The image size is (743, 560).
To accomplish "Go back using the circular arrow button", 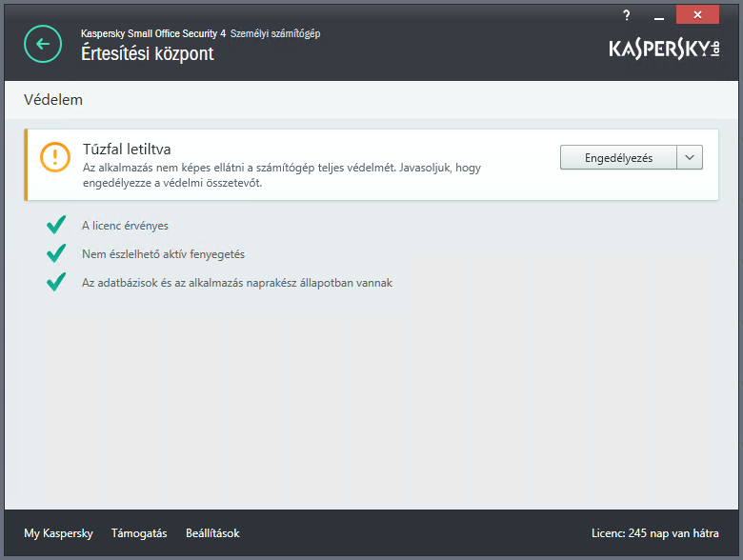I will point(43,44).
